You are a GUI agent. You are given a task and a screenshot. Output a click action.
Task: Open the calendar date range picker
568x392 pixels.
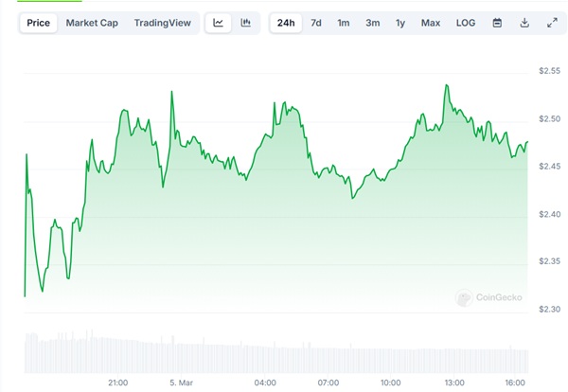click(497, 23)
